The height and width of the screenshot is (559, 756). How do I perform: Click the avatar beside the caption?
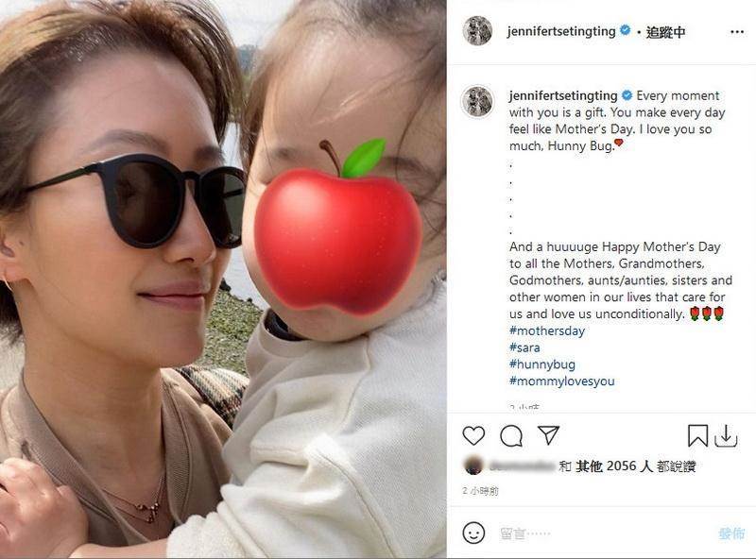tap(477, 101)
